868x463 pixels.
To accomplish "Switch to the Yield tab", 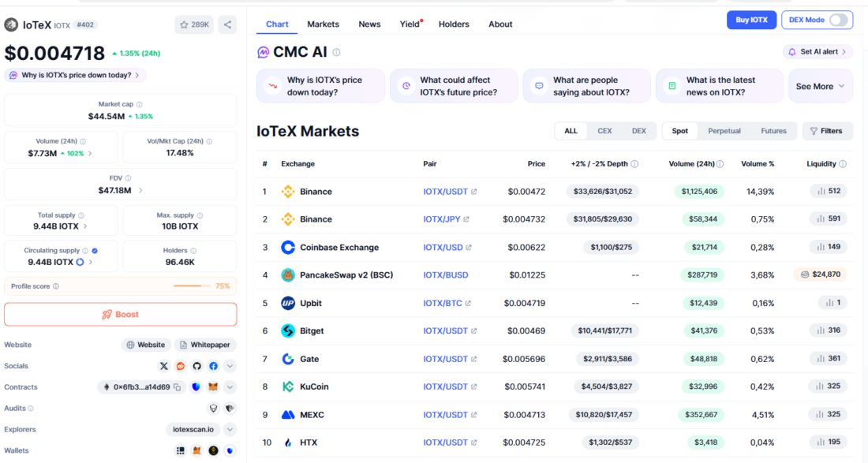I will [x=410, y=24].
